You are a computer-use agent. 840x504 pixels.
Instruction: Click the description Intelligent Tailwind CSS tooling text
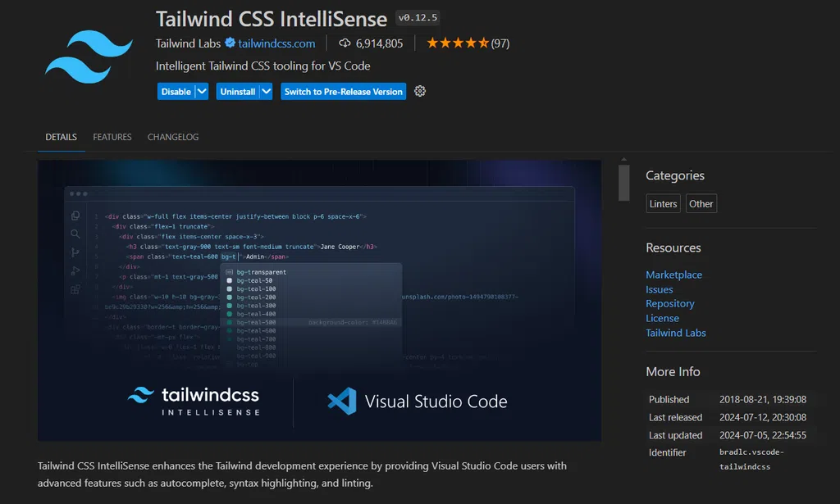263,66
